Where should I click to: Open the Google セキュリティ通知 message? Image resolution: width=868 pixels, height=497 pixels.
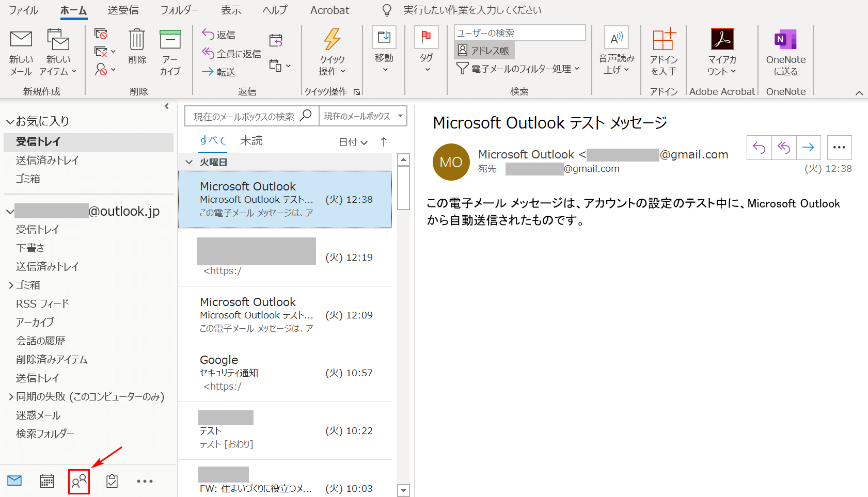click(x=285, y=373)
